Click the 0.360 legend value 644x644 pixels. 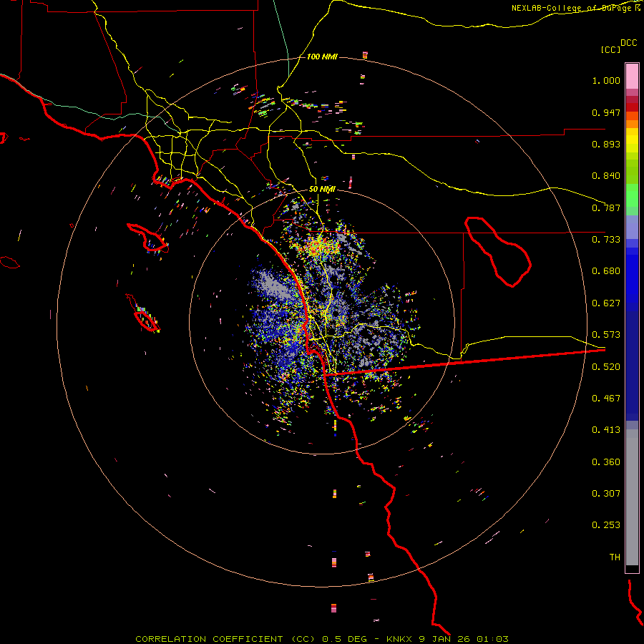[x=606, y=462]
